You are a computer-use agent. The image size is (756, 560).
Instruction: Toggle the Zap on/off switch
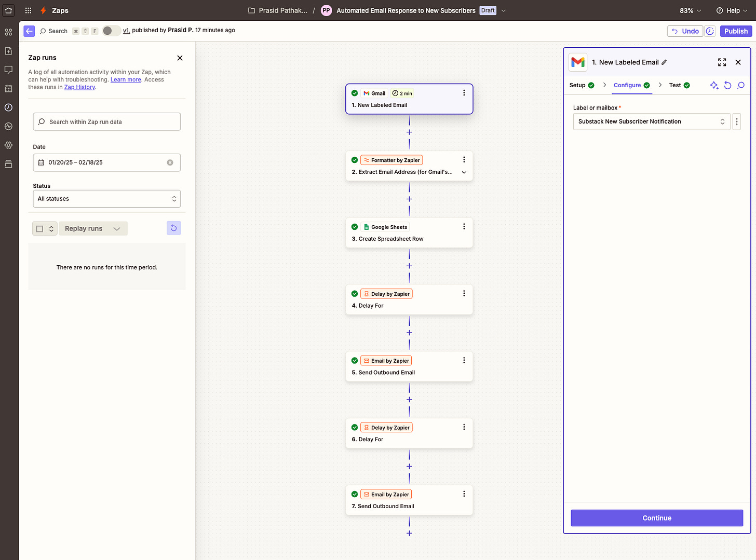(111, 31)
